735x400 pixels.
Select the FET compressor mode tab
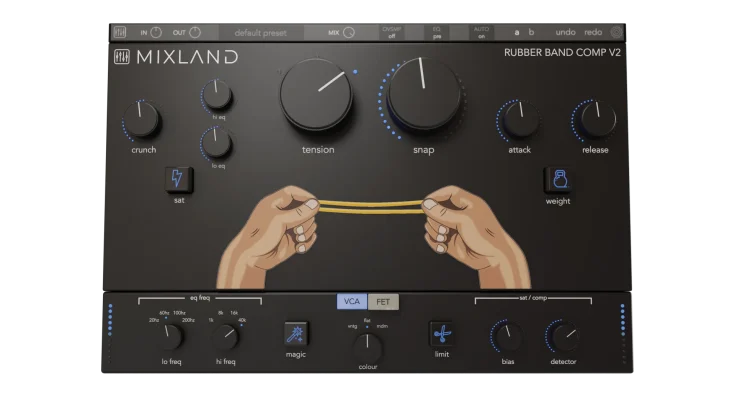tap(383, 301)
